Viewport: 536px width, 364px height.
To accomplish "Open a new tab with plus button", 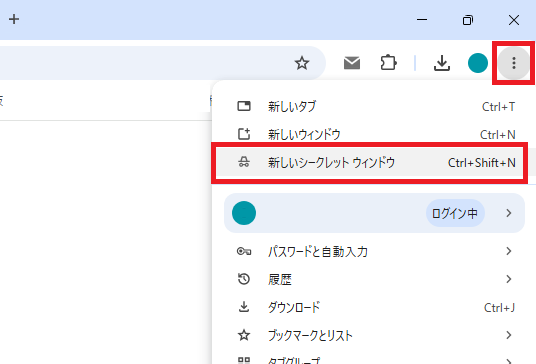I will [x=14, y=19].
